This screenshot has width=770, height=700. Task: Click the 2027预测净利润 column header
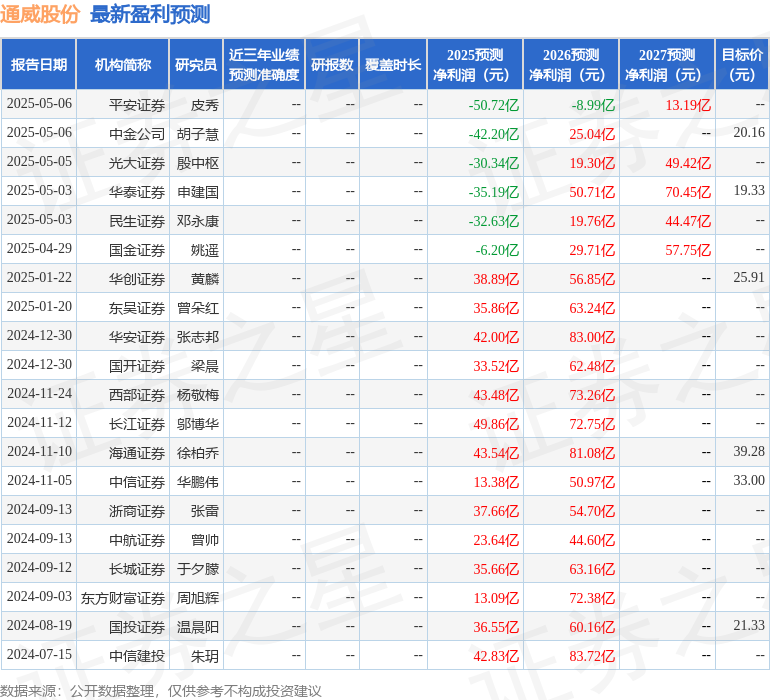pos(667,65)
